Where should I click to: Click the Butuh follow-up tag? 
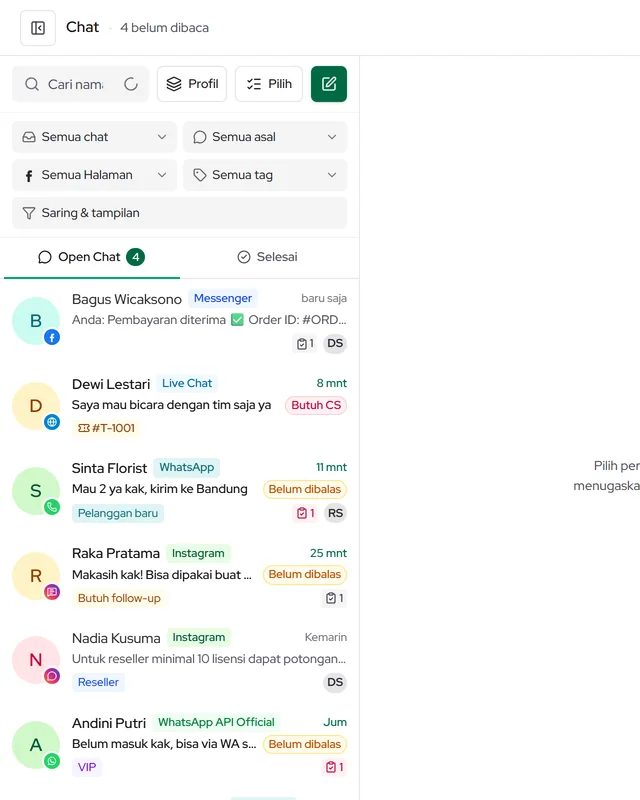pyautogui.click(x=119, y=598)
